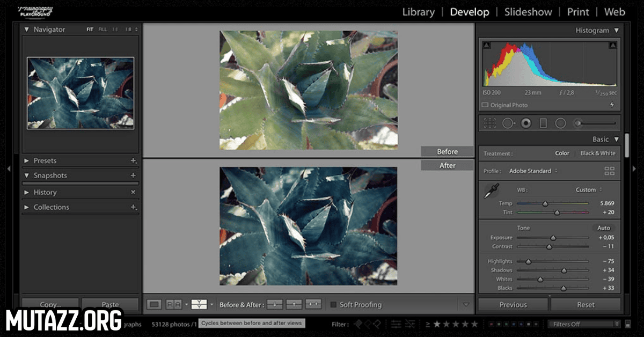
Task: Swap before and after settings
Action: [313, 305]
